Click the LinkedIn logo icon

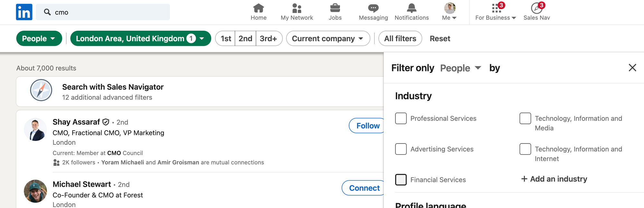coord(24,12)
